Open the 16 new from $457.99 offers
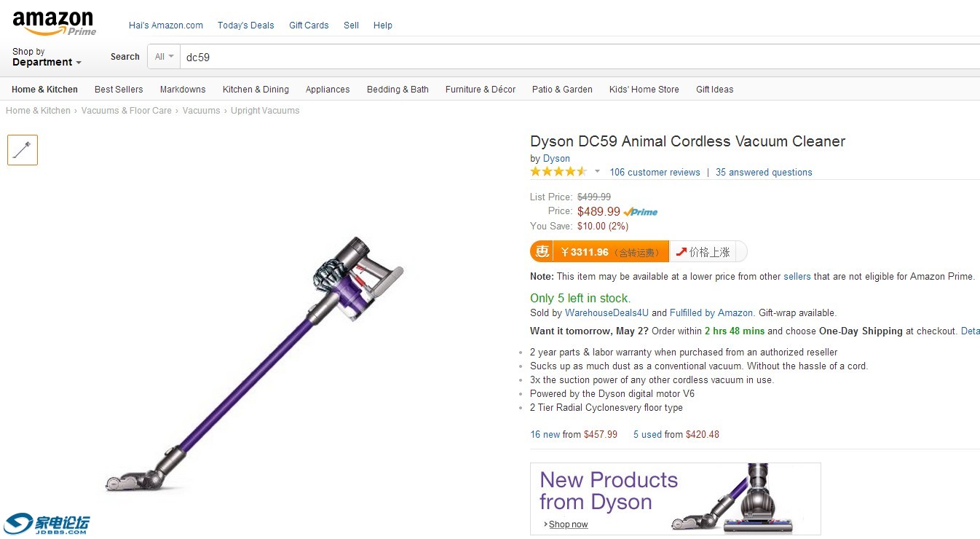Screen dimensions: 980x539 tap(572, 433)
